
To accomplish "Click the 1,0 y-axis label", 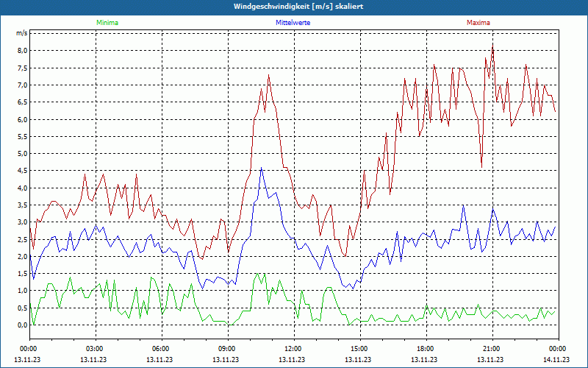I will point(23,291).
